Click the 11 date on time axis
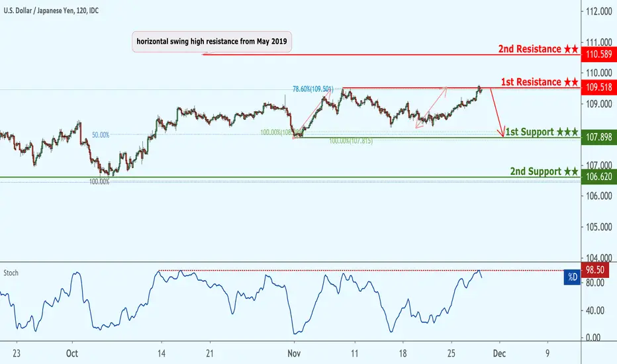Image resolution: width=617 pixels, height=364 pixels. coord(355,353)
